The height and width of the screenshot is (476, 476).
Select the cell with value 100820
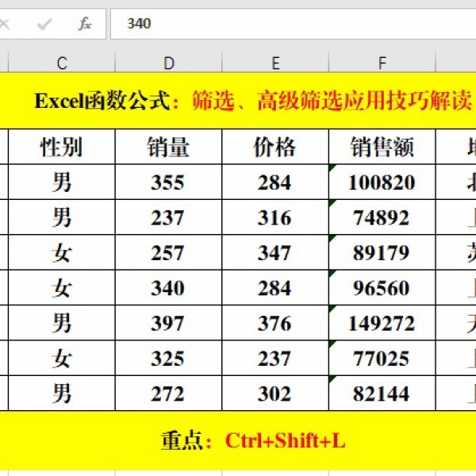point(382,182)
